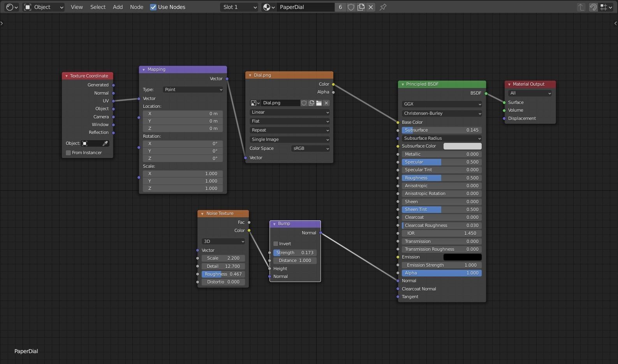Click the Bump Strength slider
This screenshot has height=364, width=618.
coord(295,253)
